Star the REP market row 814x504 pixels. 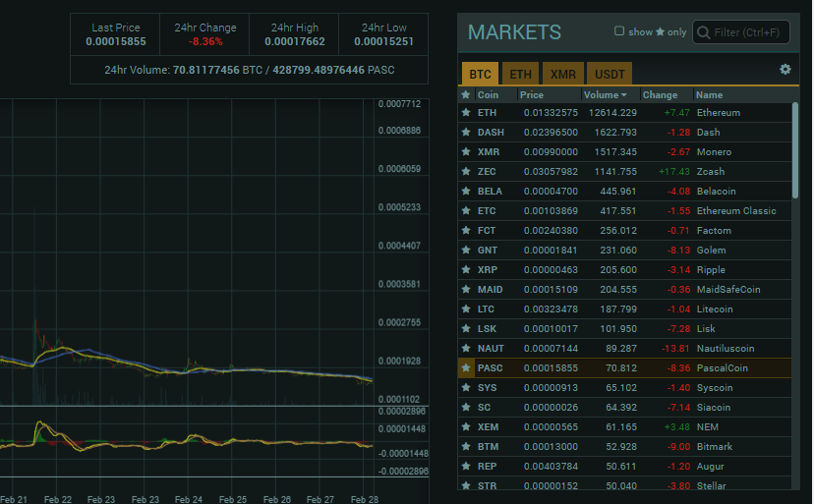point(466,466)
